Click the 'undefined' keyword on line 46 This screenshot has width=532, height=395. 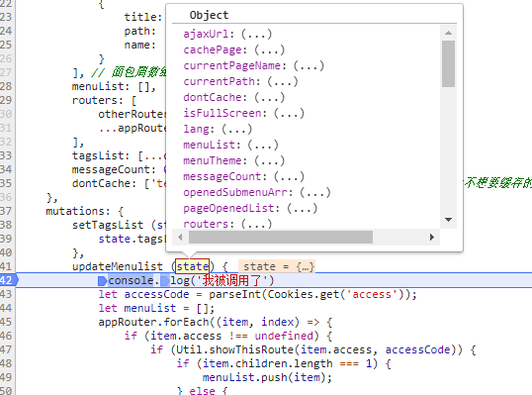[x=284, y=336]
